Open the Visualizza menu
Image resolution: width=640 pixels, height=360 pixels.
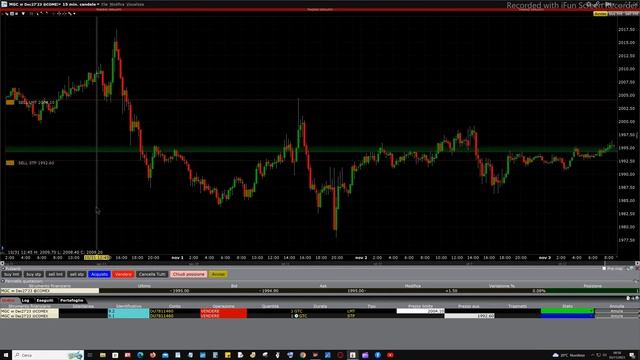(135, 4)
